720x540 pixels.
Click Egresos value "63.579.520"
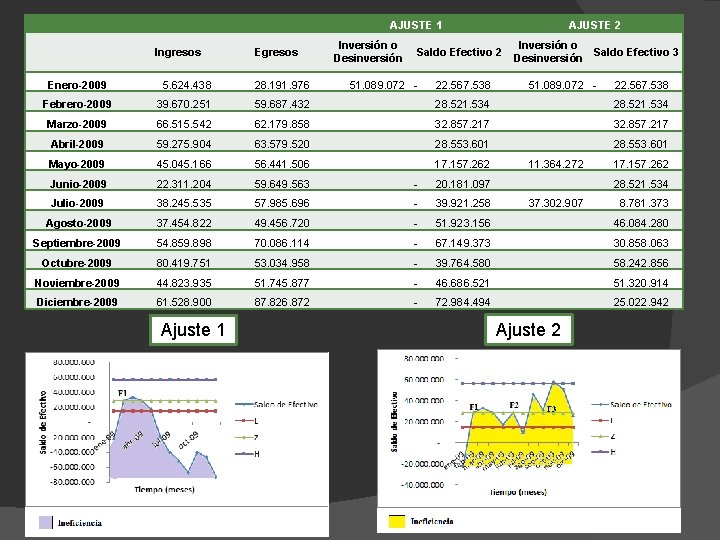coord(282,144)
